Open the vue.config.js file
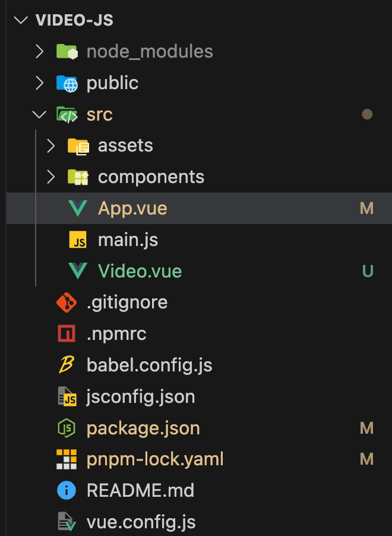The image size is (392, 536). [141, 522]
